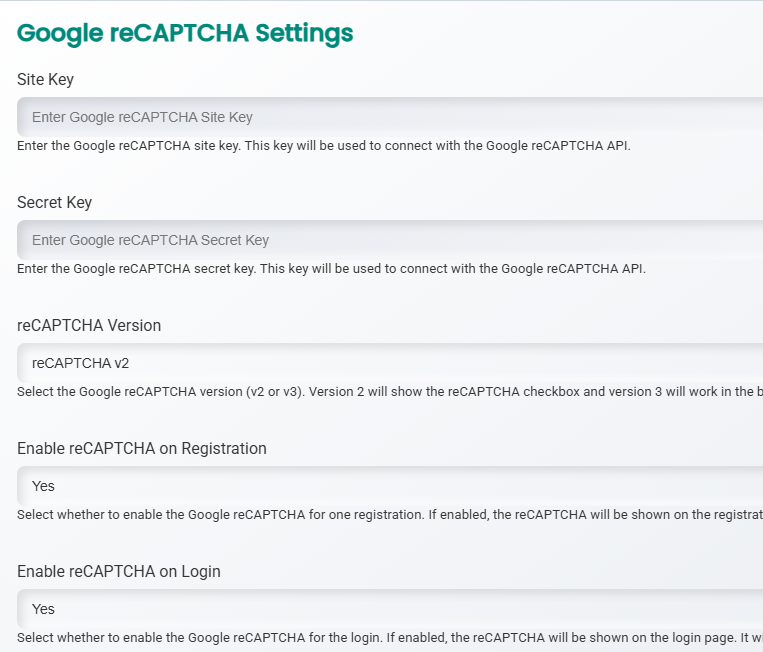Click 'Enter Google reCAPTCHA Secret Key' placeholder
This screenshot has width=763, height=652.
coord(150,240)
